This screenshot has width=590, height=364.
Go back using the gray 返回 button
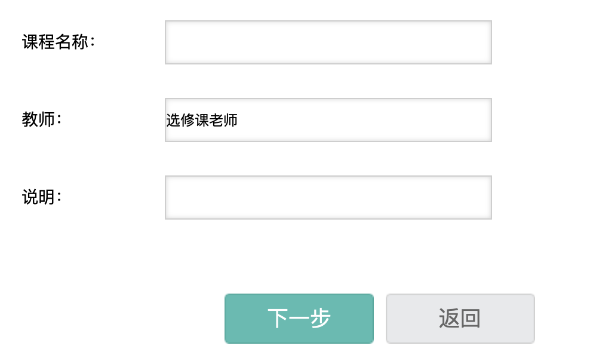[x=460, y=319]
